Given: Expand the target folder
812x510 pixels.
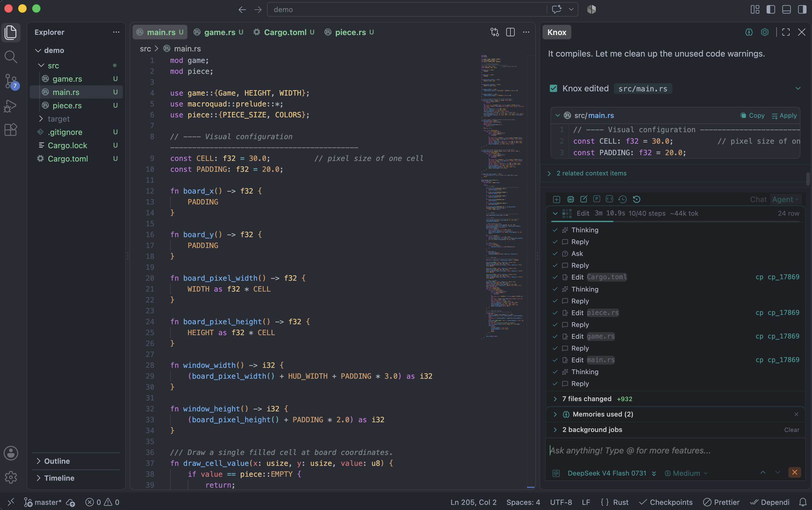Looking at the screenshot, I should click(41, 119).
